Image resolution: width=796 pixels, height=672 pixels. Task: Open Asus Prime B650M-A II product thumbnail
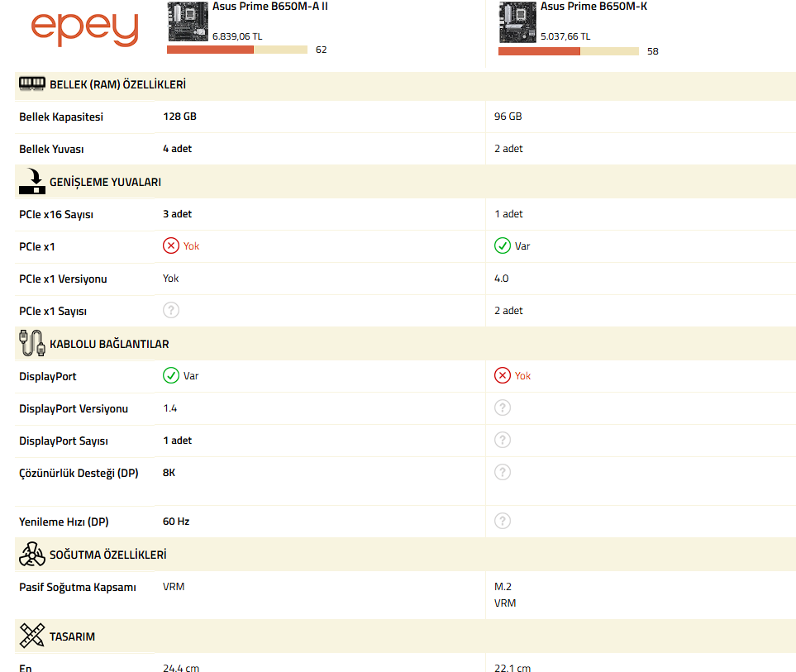(188, 21)
